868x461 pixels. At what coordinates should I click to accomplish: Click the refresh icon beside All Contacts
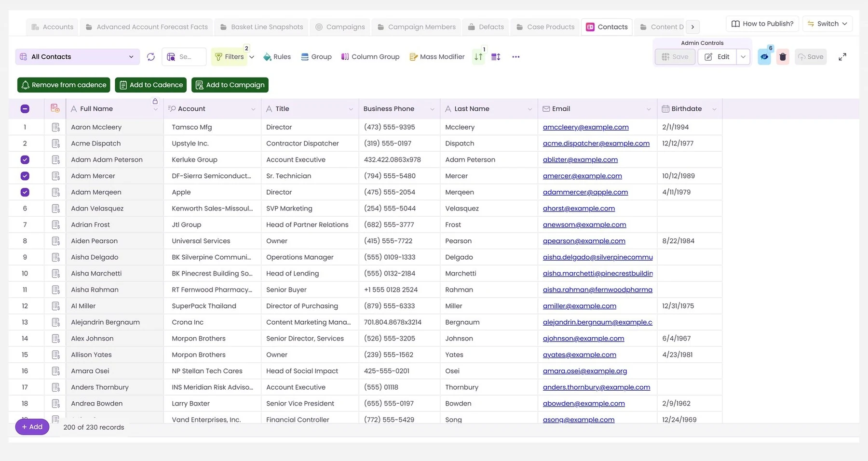tap(151, 57)
